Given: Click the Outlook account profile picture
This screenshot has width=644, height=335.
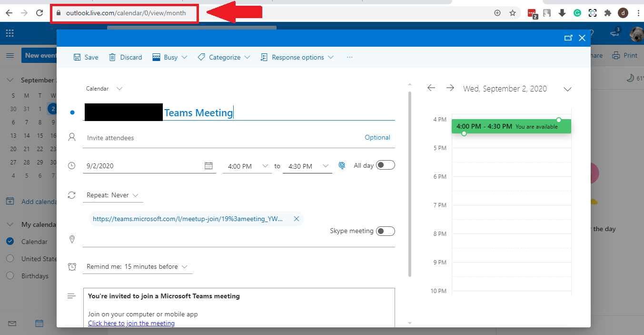Looking at the screenshot, I should click(636, 33).
